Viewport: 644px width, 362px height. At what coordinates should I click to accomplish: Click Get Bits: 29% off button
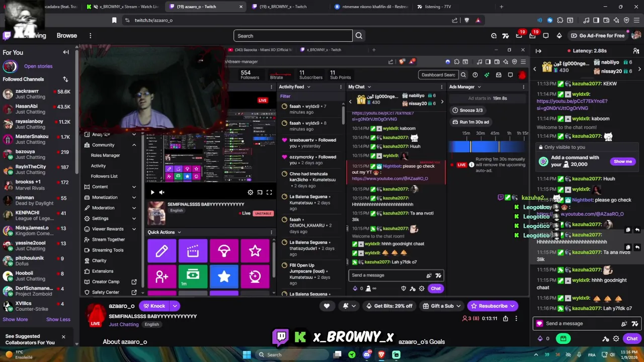(389, 306)
